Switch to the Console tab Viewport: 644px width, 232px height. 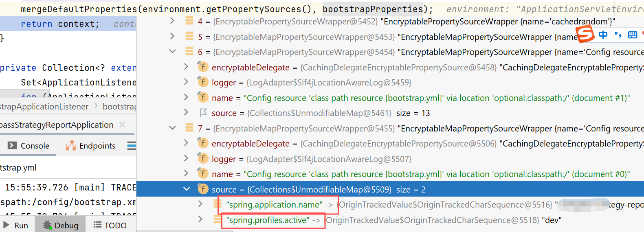coord(29,146)
